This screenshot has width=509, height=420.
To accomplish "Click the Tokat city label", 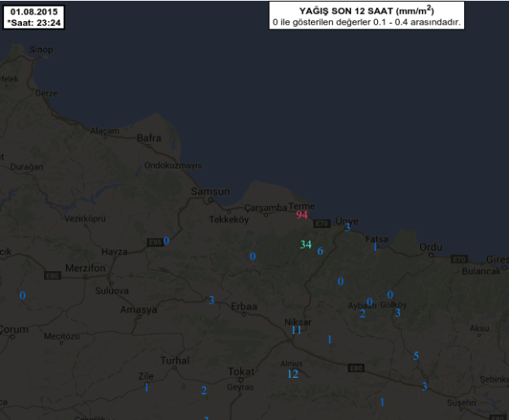I will tap(241, 371).
